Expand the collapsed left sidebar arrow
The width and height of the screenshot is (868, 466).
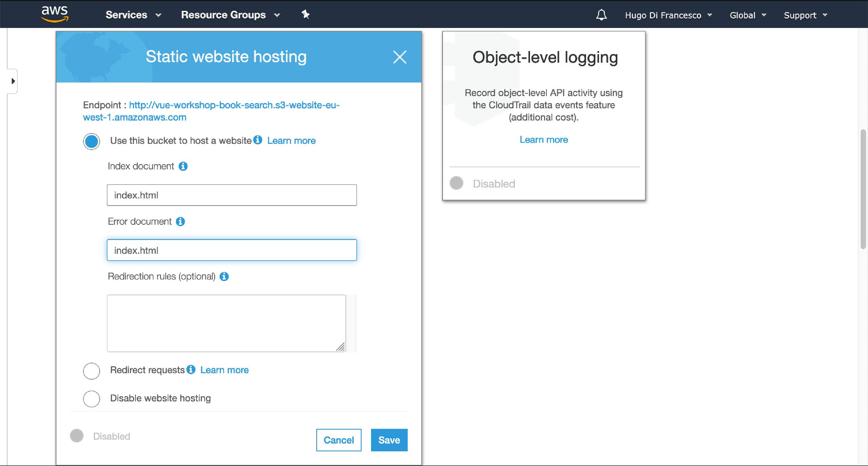[13, 81]
